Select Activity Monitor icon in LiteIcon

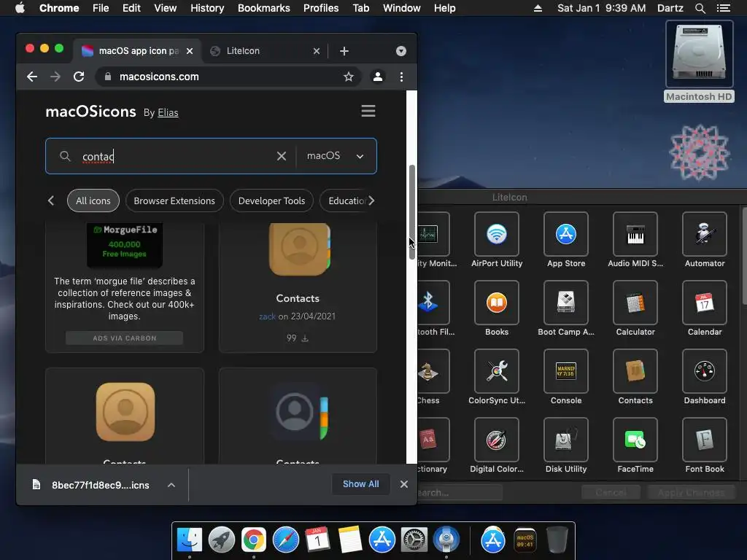point(433,234)
